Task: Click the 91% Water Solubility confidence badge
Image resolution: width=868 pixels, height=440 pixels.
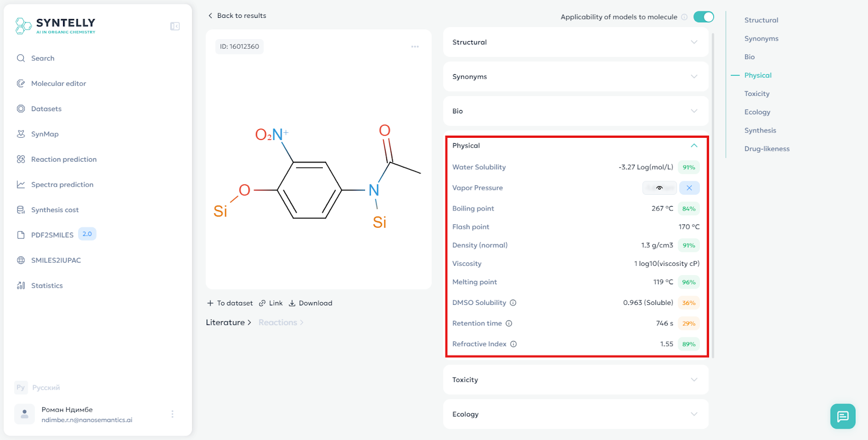Action: 689,167
